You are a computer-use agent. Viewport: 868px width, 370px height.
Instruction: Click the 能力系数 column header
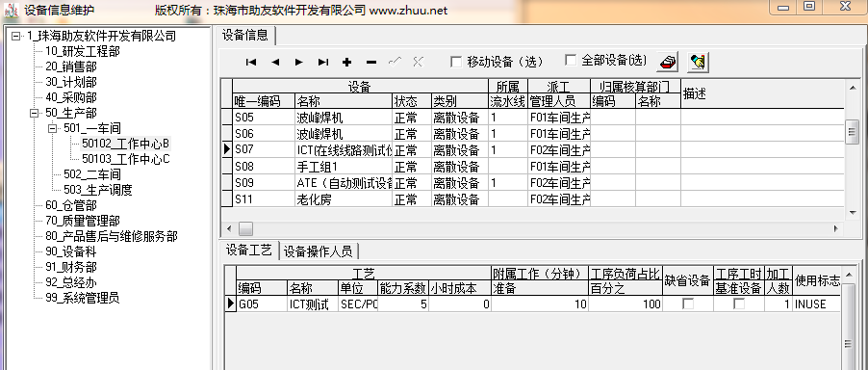[x=403, y=288]
